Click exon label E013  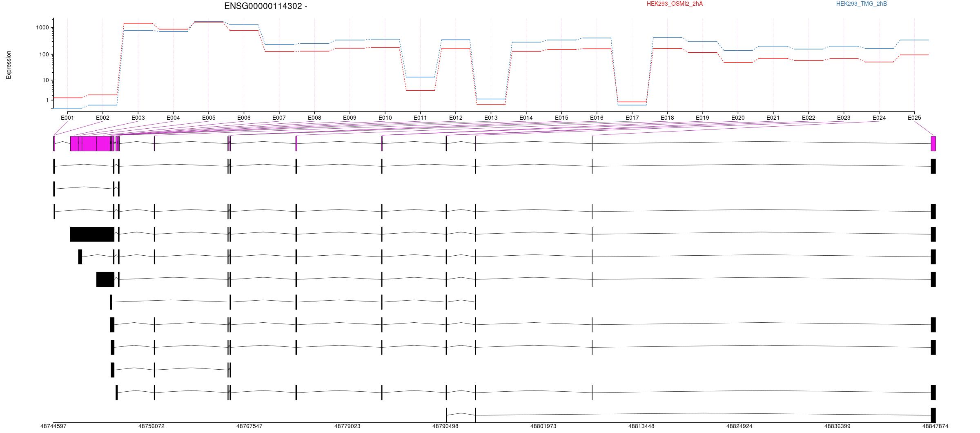[x=491, y=118]
